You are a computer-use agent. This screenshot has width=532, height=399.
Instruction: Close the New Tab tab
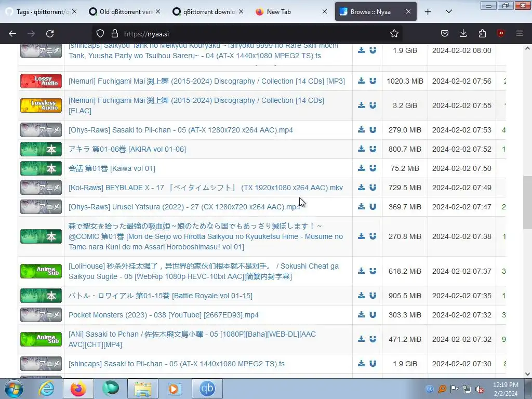coord(325,11)
